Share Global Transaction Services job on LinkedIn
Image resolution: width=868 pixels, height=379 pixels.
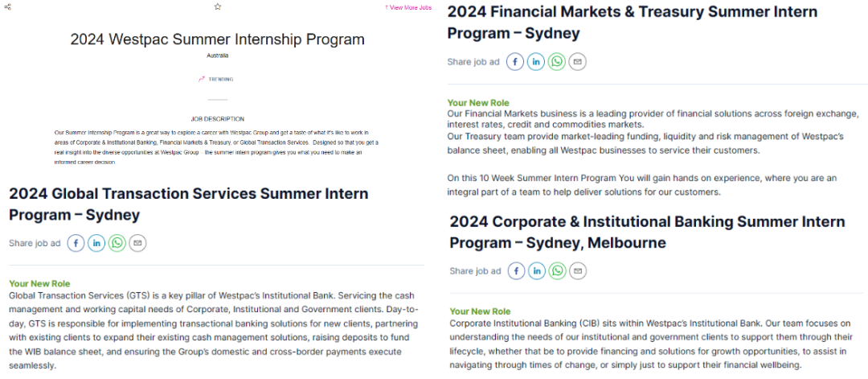[x=96, y=243]
